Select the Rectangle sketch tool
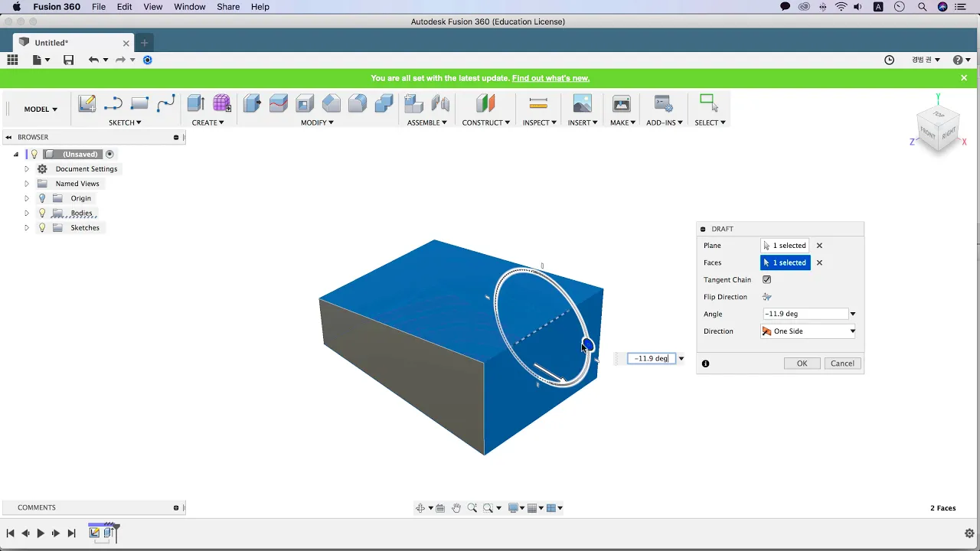The image size is (980, 551). [139, 103]
